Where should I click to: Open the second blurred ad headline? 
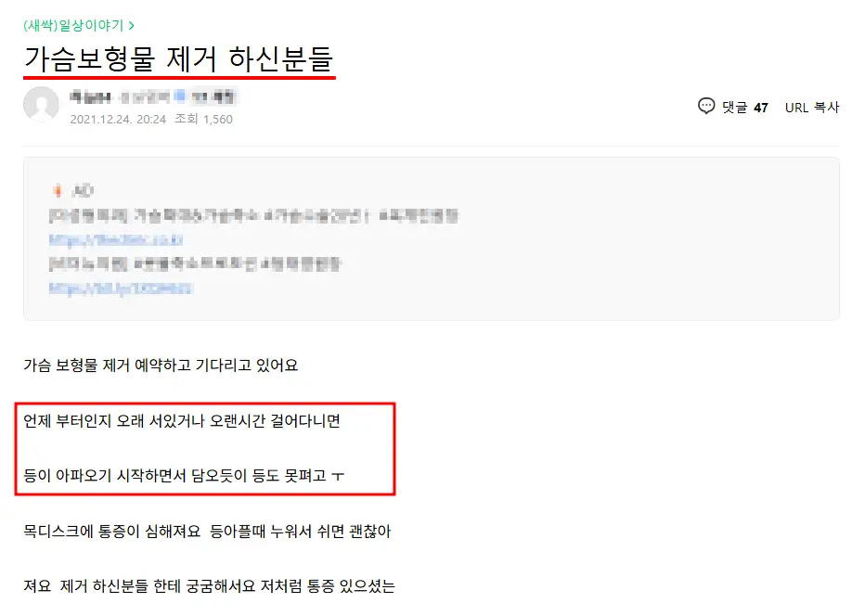point(195,264)
